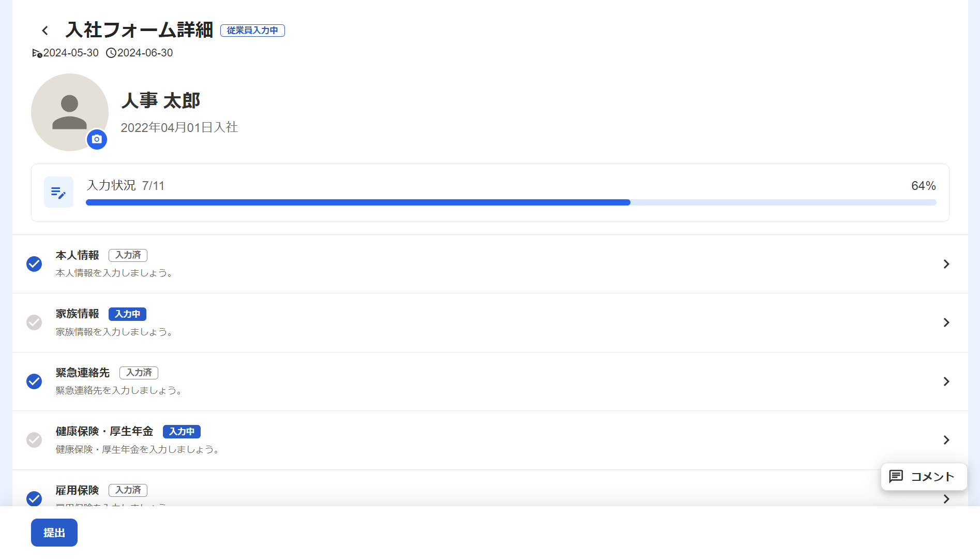This screenshot has height=559, width=980.
Task: Toggle the grey check circle for 家族情報
Action: tap(34, 322)
